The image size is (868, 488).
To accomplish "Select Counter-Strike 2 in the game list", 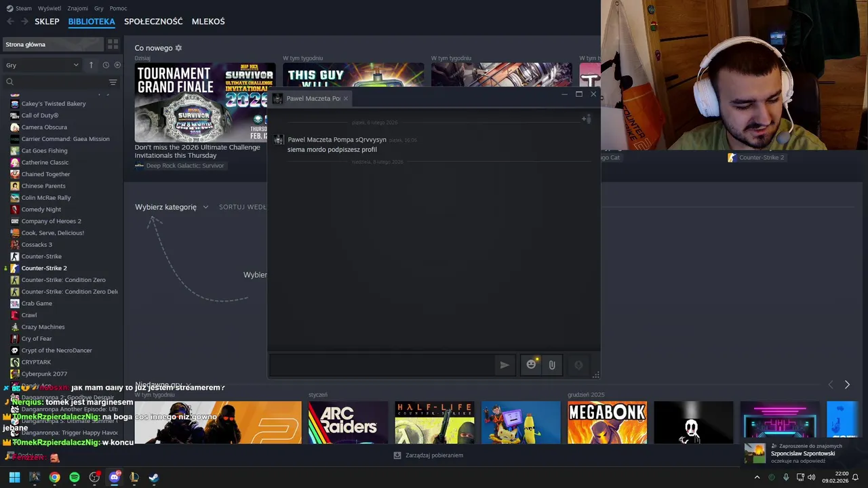I will [44, 268].
